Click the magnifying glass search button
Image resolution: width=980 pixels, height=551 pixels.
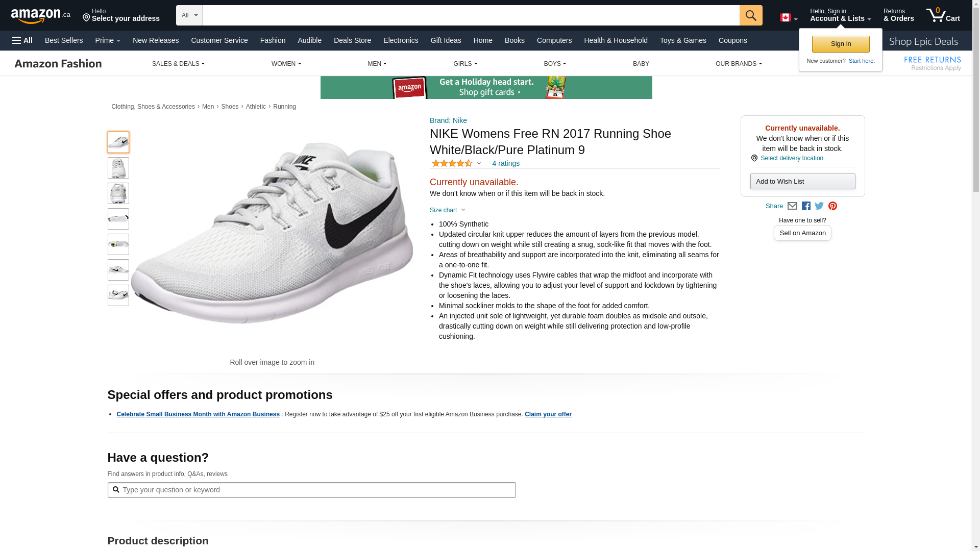[750, 15]
